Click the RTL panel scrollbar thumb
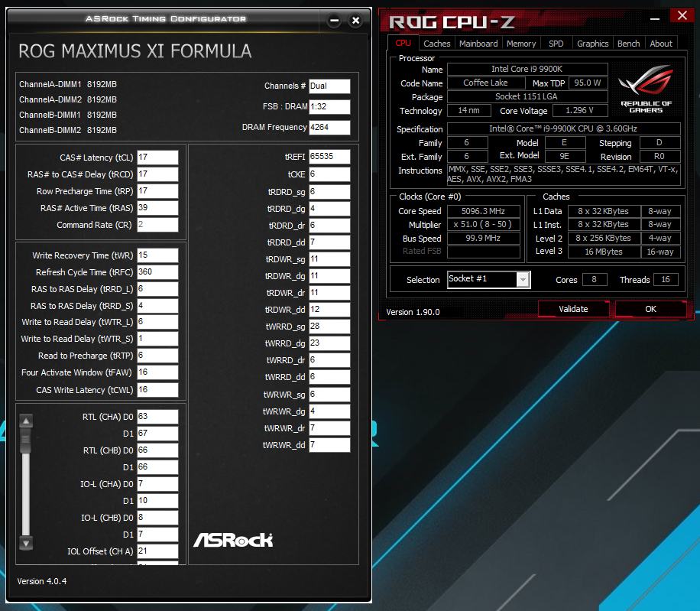The width and height of the screenshot is (700, 611). click(26, 440)
